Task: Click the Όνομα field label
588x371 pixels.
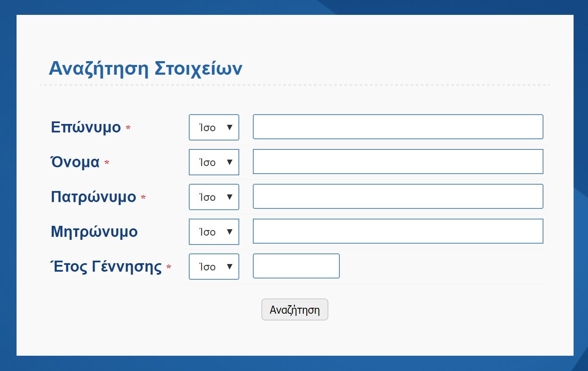Action: point(75,162)
